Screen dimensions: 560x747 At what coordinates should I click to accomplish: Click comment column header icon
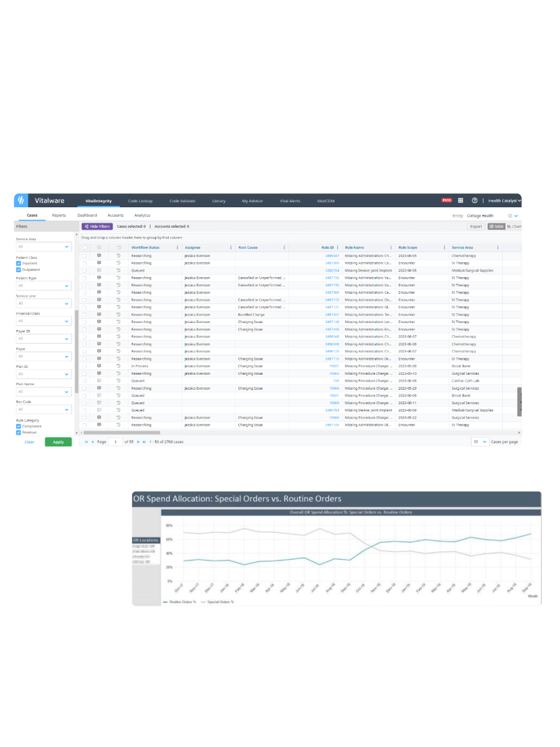point(99,247)
